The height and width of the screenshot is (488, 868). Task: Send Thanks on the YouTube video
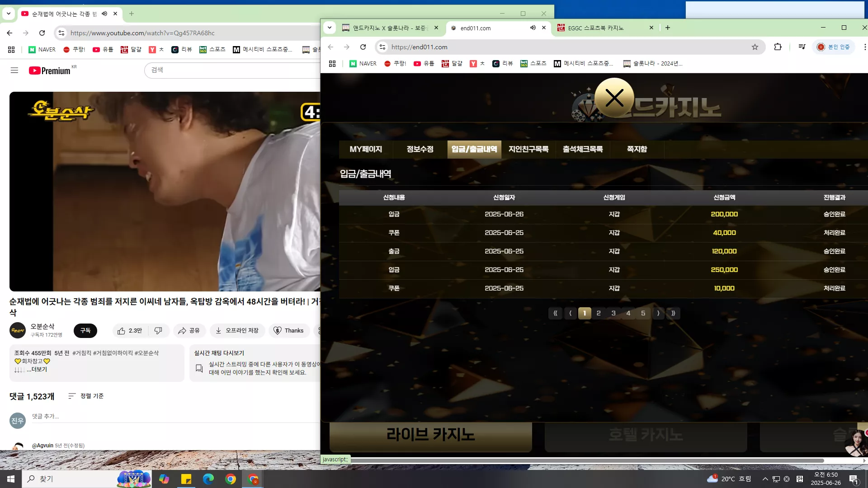tap(289, 331)
